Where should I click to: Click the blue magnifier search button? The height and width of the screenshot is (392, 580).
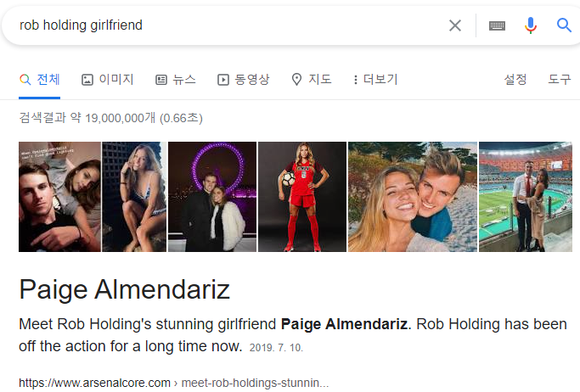(564, 25)
